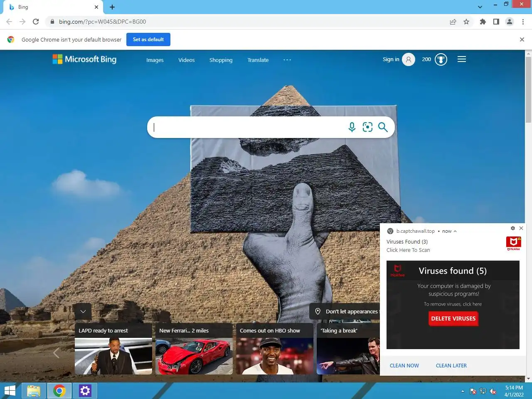The height and width of the screenshot is (399, 532).
Task: Start voice search with microphone icon
Action: [352, 127]
